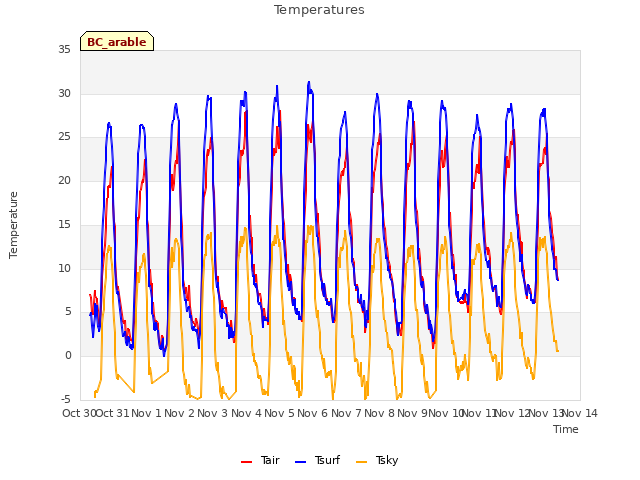Toggle the Tair legend entry
The width and height of the screenshot is (640, 480).
pos(260,460)
